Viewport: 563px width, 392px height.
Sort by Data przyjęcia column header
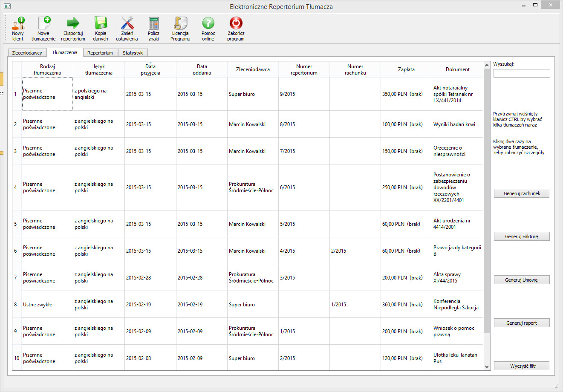tap(150, 69)
